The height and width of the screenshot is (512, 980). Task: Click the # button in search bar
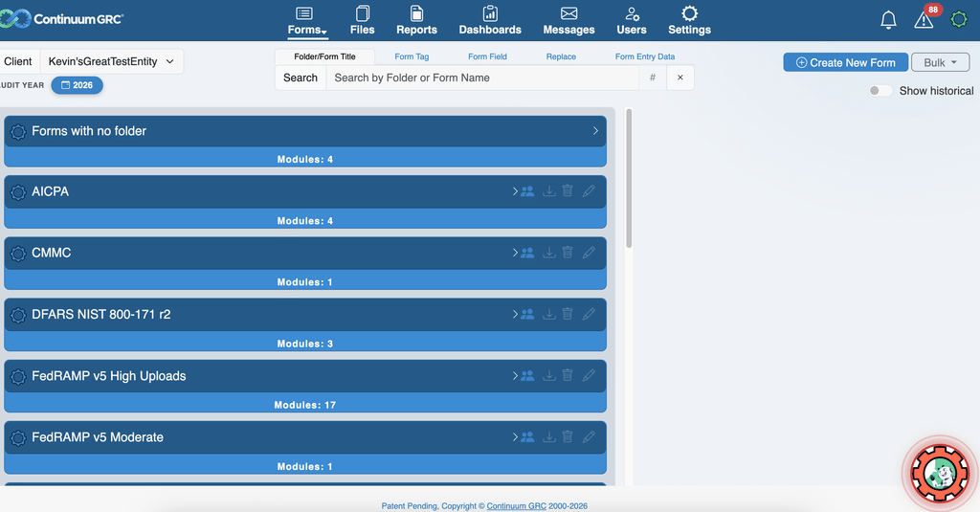pyautogui.click(x=653, y=78)
